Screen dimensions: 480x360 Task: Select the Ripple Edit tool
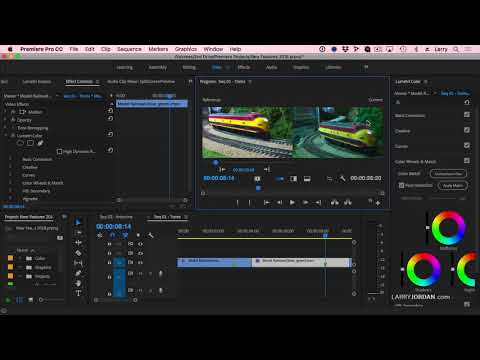tap(78, 243)
